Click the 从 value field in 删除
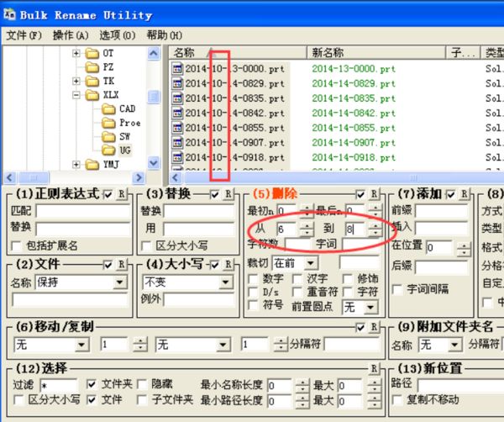Image resolution: width=504 pixels, height=422 pixels. tap(288, 229)
